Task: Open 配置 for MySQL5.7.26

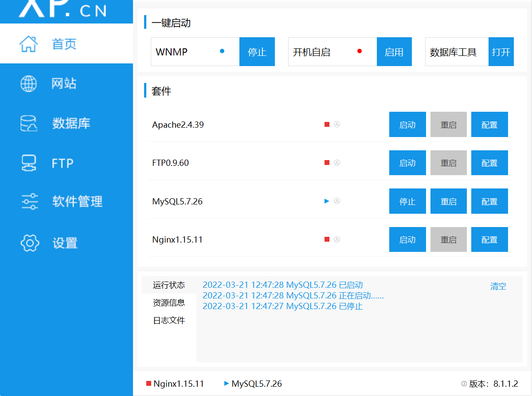Action: [x=489, y=201]
